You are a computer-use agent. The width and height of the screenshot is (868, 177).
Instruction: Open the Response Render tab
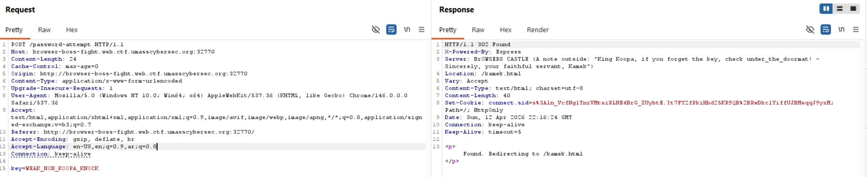pos(538,30)
